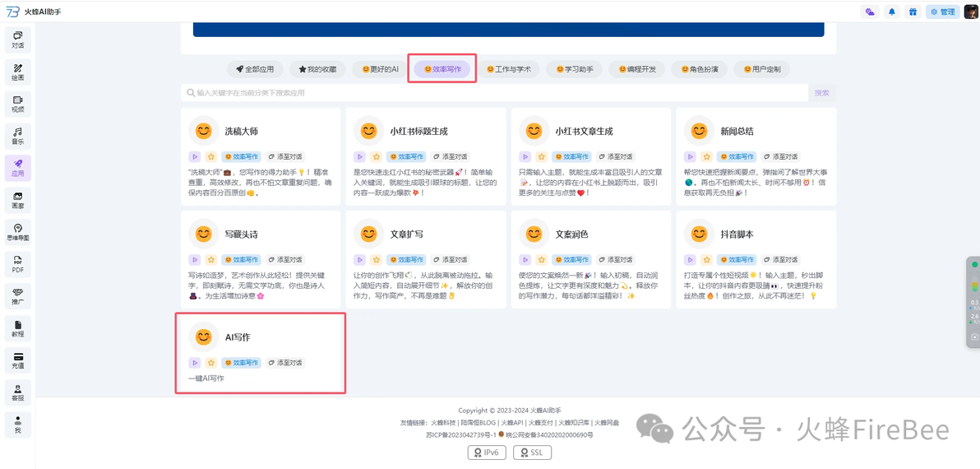Switch to 用户定制 category tab
Image resolution: width=980 pixels, height=469 pixels.
762,69
